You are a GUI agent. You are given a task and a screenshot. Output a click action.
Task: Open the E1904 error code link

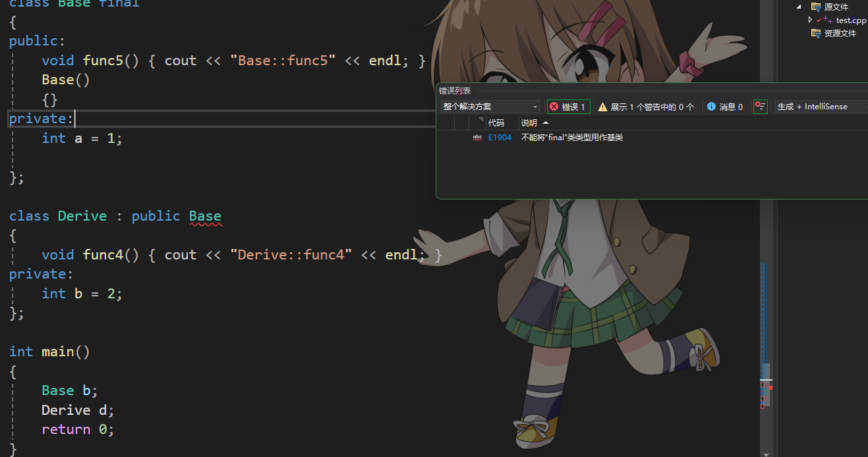coord(500,138)
